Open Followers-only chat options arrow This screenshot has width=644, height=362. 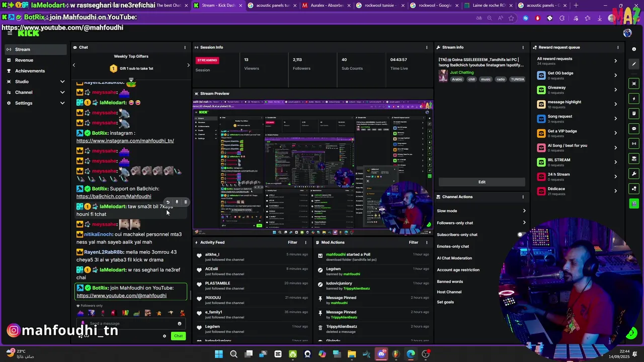pos(524,223)
